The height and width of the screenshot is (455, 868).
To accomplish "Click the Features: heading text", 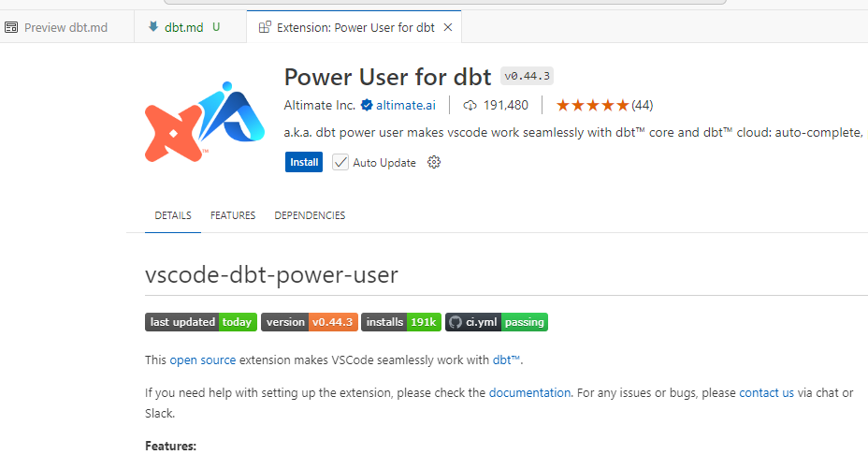I will 170,447.
